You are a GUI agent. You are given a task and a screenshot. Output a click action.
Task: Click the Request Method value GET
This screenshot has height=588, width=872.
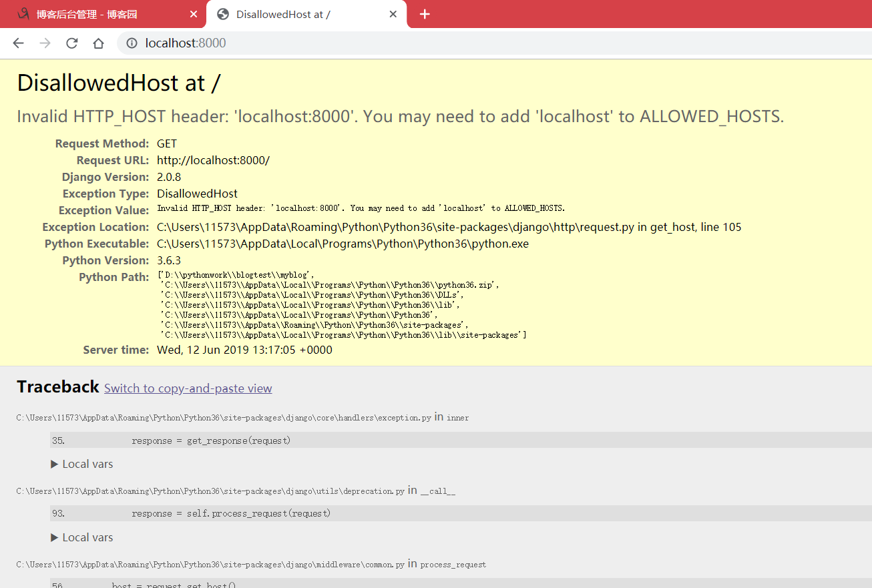pos(167,143)
